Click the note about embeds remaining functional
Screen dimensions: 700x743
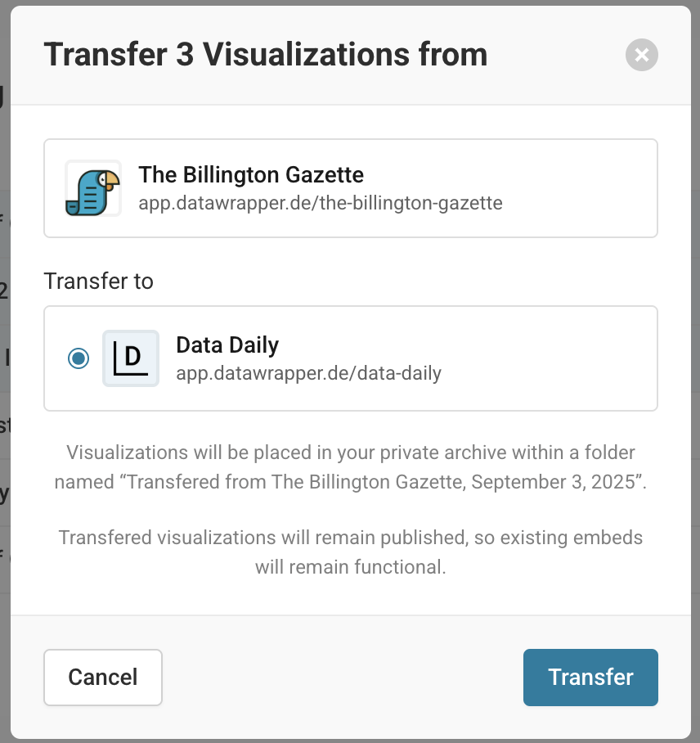tap(351, 552)
